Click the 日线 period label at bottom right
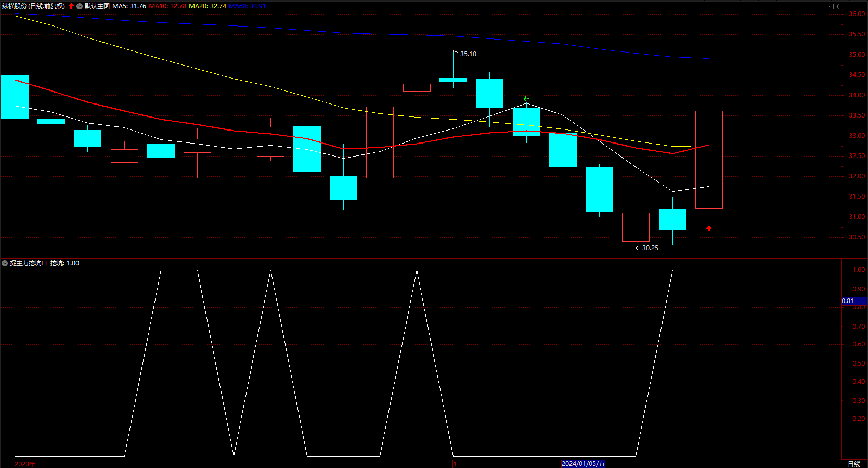 (854, 464)
